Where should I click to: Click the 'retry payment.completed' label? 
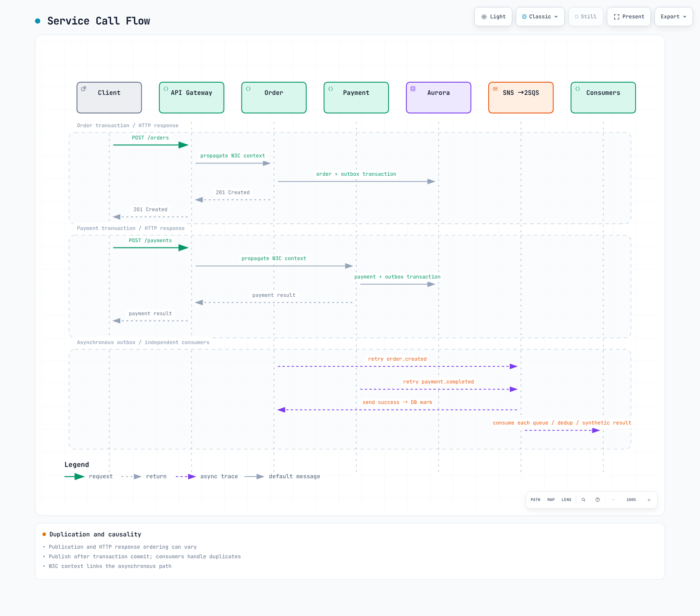[x=438, y=382]
